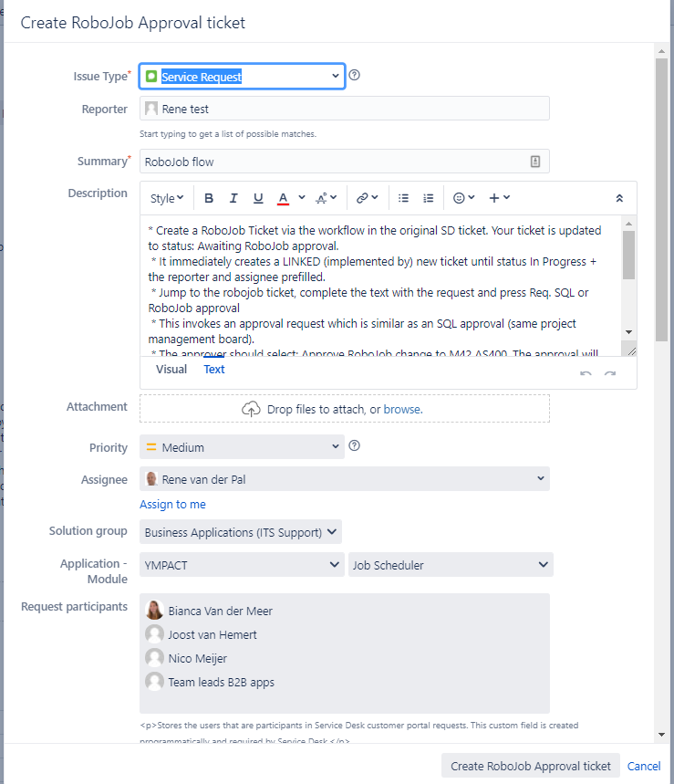Apply the red text color button

pyautogui.click(x=283, y=198)
